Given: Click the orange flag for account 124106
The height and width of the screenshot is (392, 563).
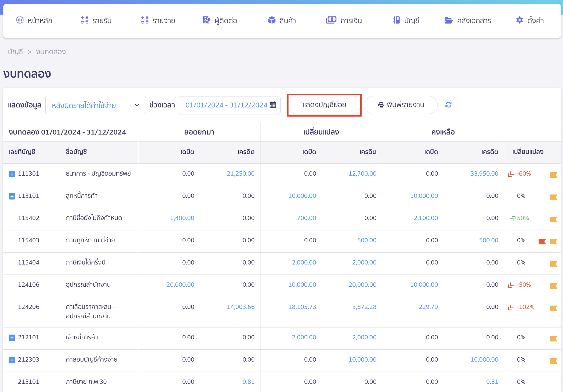Looking at the screenshot, I should [x=553, y=286].
